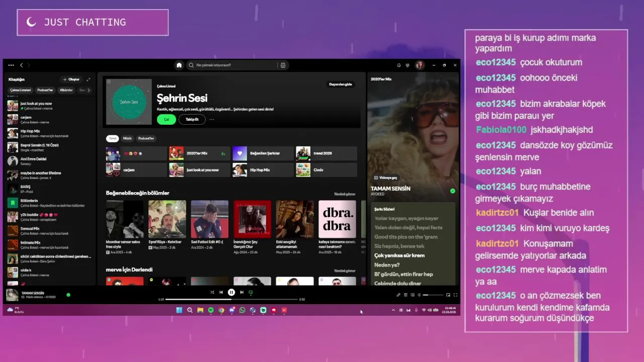Select the Tümü filter chip
This screenshot has height=362, width=644.
[113, 138]
